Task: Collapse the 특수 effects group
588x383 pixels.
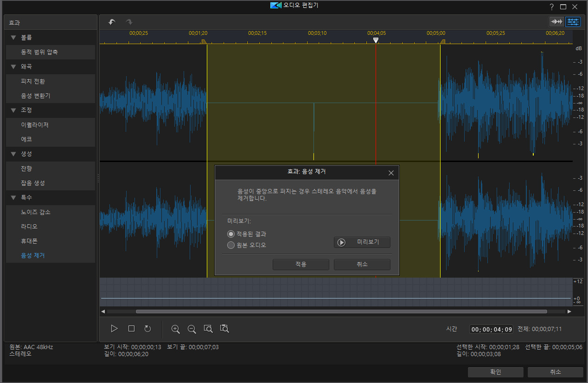Action: (13, 197)
